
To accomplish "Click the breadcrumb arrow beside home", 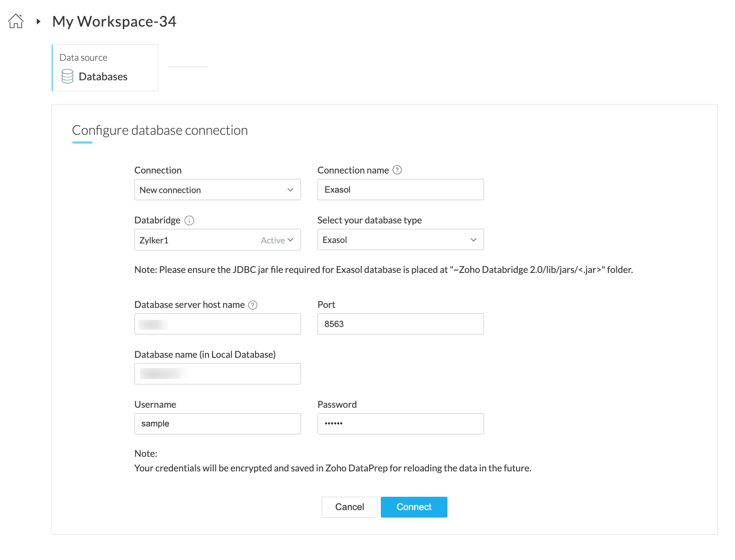I will click(x=38, y=21).
